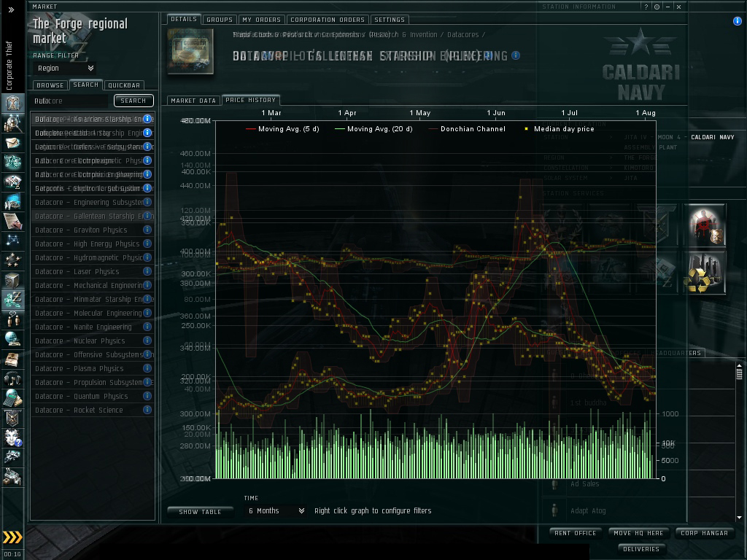The image size is (747, 560).
Task: Open the Wallet ISK coins icon
Action: tap(12, 300)
